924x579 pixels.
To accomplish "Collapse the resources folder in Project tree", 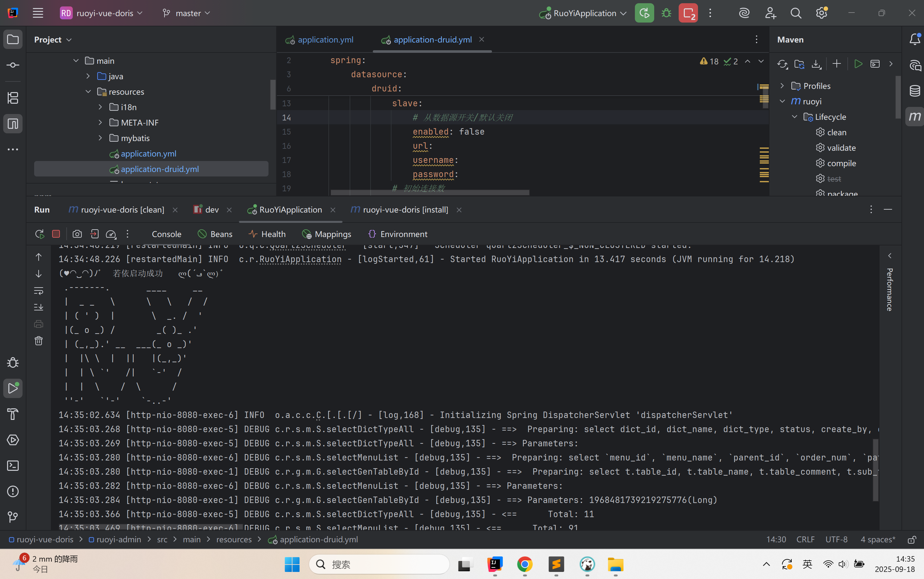I will pyautogui.click(x=89, y=91).
